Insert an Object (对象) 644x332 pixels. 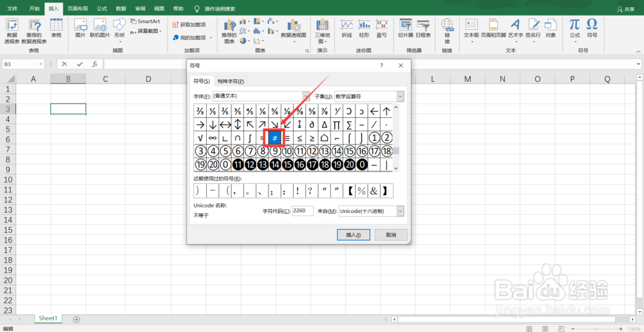[551, 29]
